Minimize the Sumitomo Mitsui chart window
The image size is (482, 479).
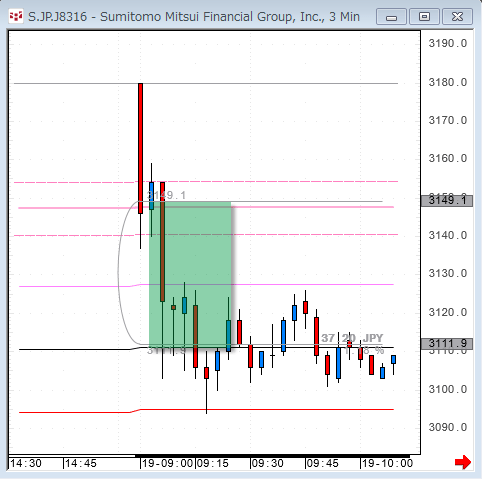391,17
